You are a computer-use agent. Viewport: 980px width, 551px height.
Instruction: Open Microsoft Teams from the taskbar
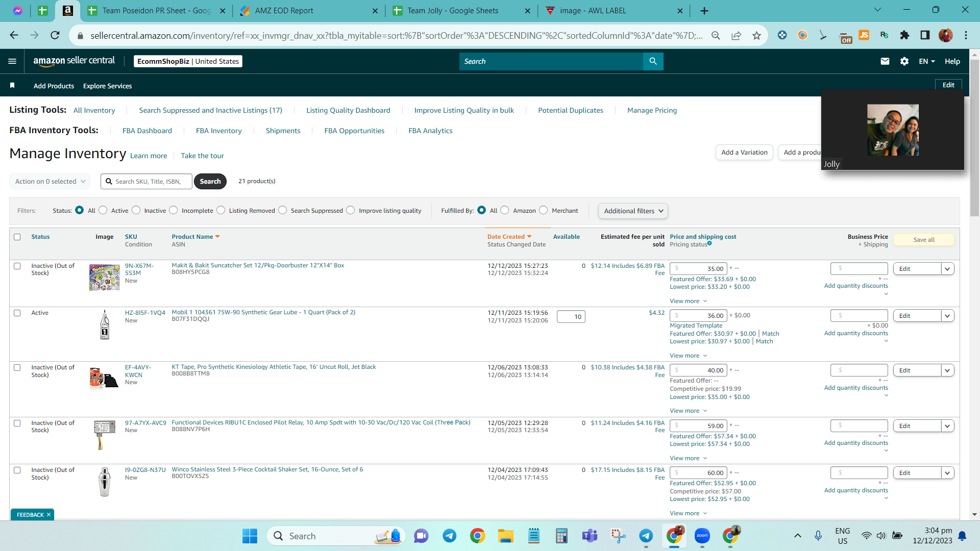590,536
